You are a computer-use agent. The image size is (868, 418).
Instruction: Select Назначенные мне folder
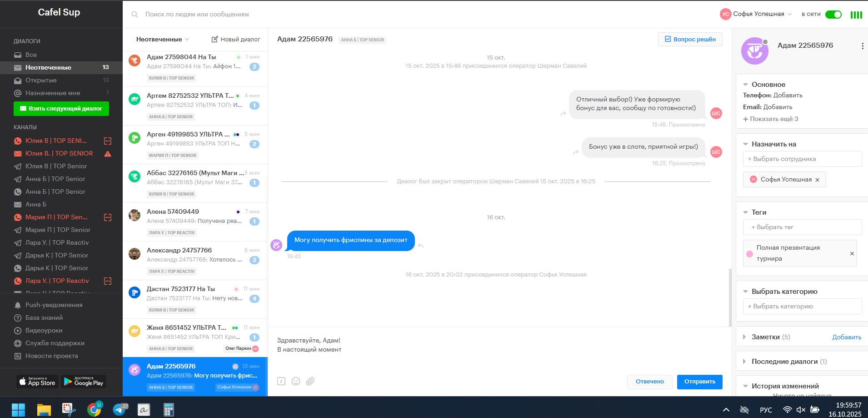click(61, 93)
